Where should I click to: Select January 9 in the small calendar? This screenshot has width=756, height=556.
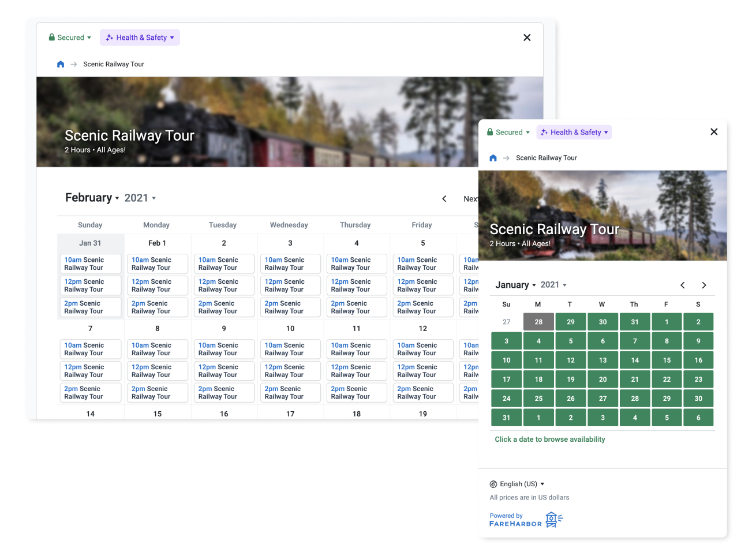pyautogui.click(x=698, y=341)
